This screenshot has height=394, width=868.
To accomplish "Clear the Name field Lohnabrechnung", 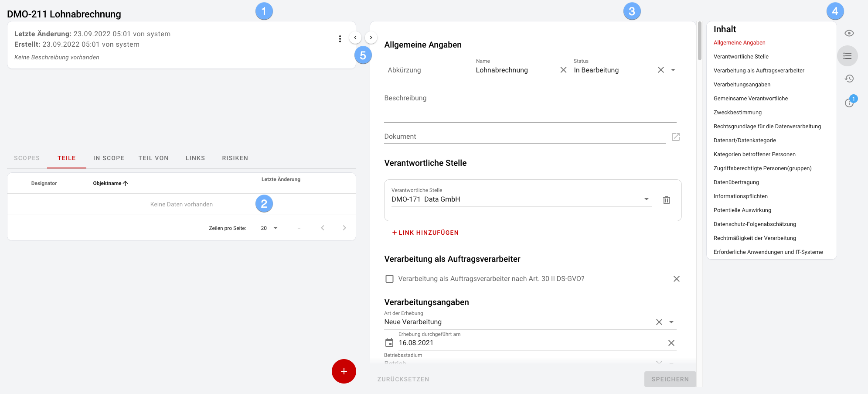I will 564,70.
